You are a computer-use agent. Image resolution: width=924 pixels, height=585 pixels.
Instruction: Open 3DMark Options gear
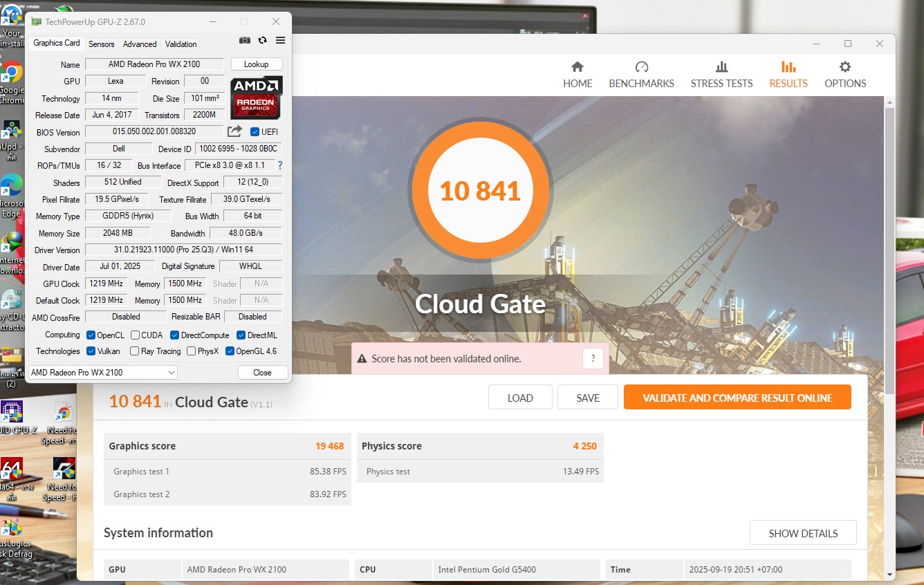tap(845, 75)
